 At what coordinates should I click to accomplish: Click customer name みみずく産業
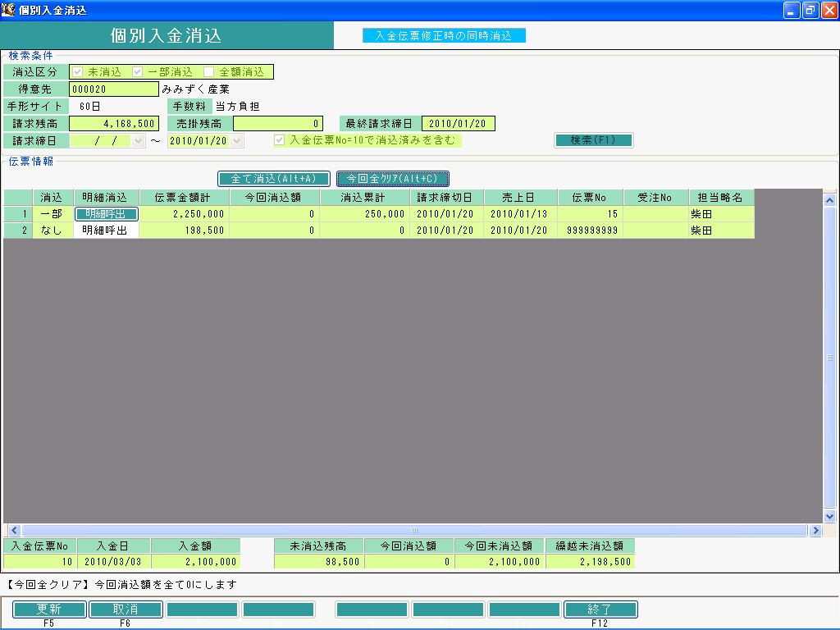pyautogui.click(x=195, y=89)
